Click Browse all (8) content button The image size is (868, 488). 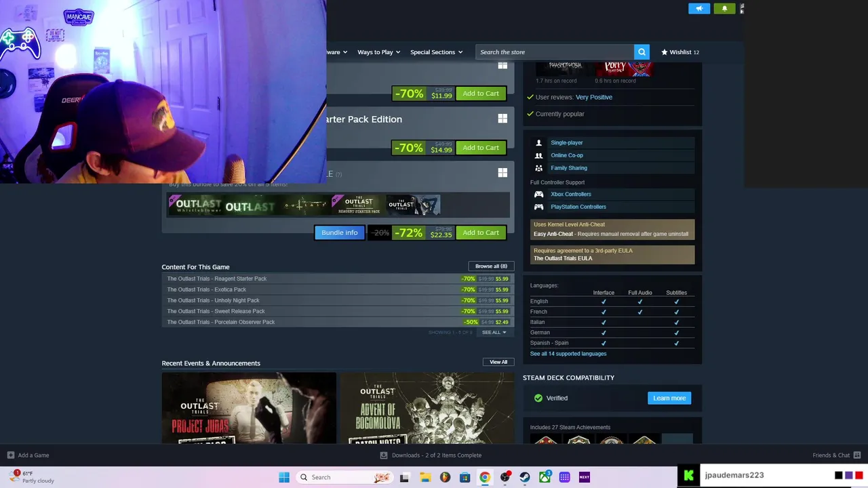[491, 266]
